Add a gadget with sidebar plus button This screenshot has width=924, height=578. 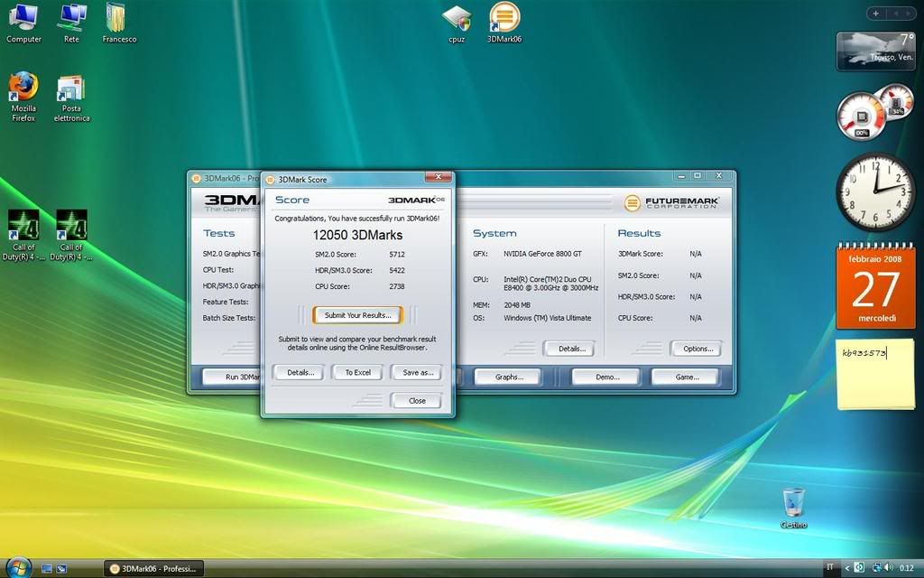pos(875,13)
